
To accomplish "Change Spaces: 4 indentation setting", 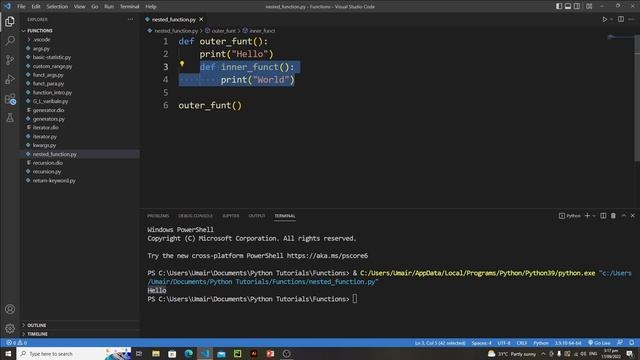I will coord(481,343).
